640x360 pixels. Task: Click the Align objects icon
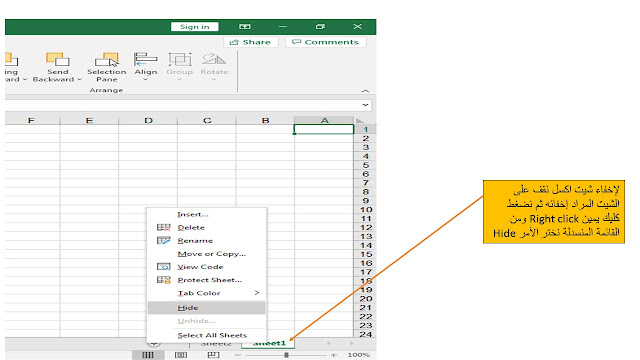pyautogui.click(x=145, y=59)
